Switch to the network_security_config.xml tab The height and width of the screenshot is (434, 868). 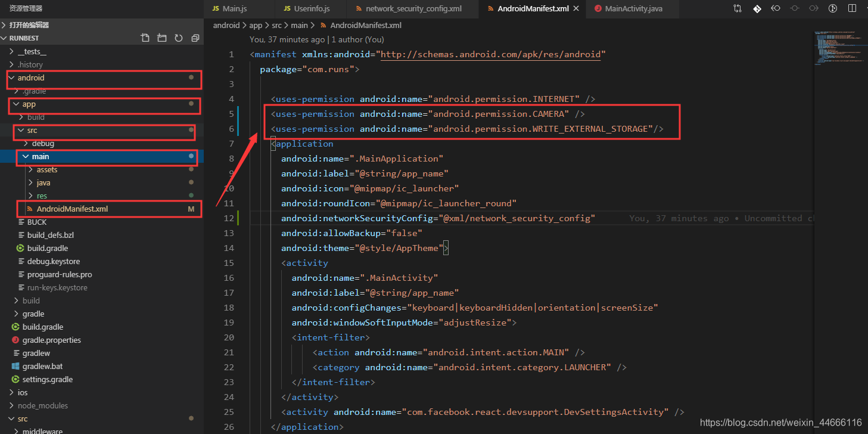413,9
